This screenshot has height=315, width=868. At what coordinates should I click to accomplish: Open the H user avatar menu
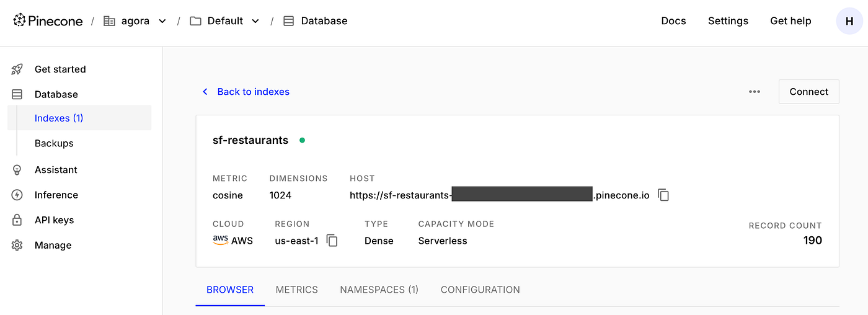[x=849, y=21]
